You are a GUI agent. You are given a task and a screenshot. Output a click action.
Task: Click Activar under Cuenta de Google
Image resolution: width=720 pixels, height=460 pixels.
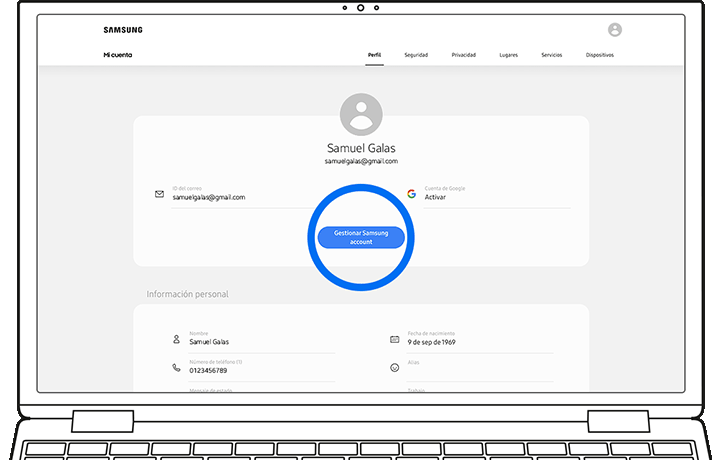[x=435, y=197]
